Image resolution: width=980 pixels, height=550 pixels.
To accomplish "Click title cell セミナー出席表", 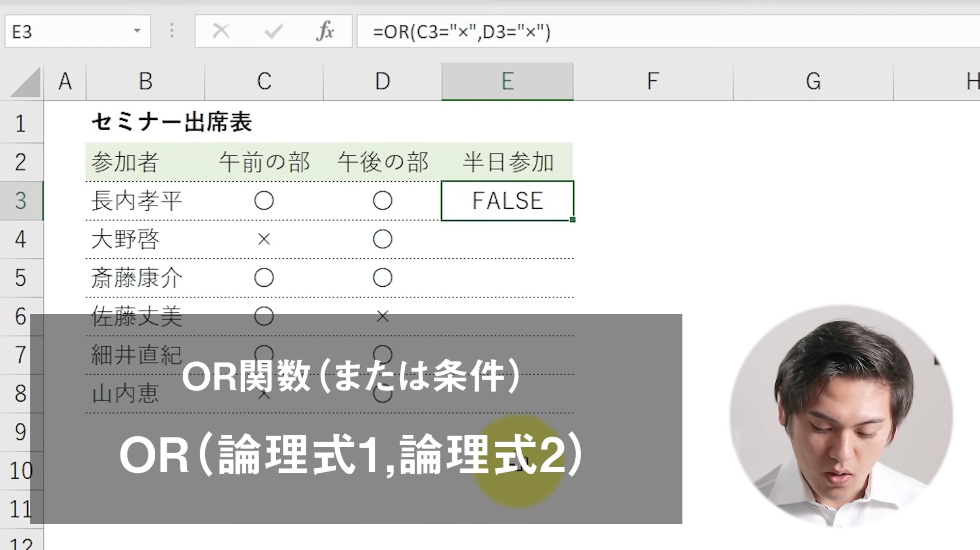I will (x=171, y=122).
